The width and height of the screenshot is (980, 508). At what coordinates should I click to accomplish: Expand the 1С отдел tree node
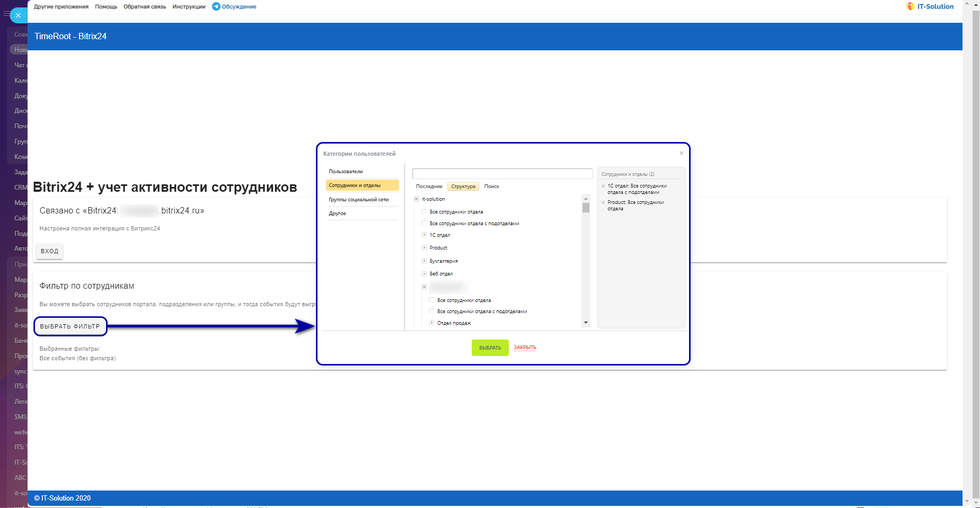[x=424, y=235]
